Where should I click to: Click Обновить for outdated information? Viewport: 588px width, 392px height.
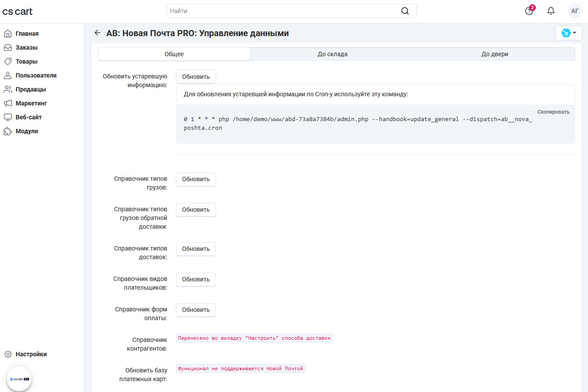[x=196, y=77]
